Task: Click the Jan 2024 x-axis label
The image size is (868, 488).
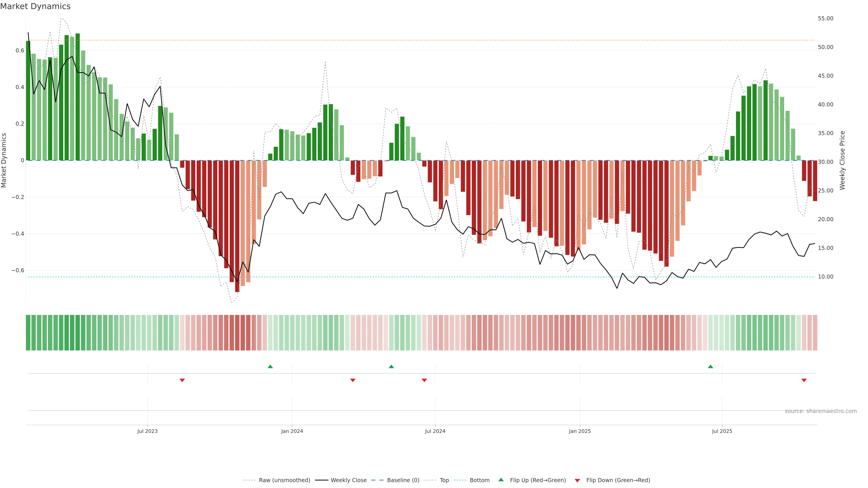Action: 292,431
